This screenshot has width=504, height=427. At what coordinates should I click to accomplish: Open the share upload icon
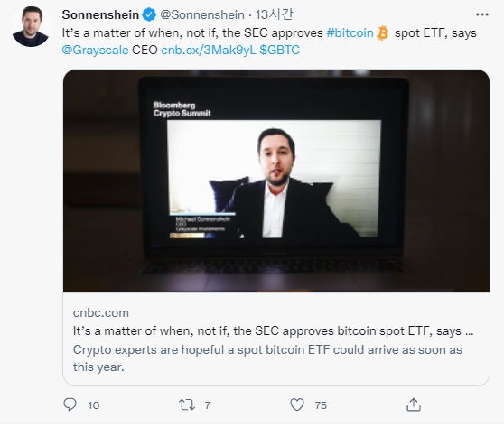pyautogui.click(x=414, y=404)
